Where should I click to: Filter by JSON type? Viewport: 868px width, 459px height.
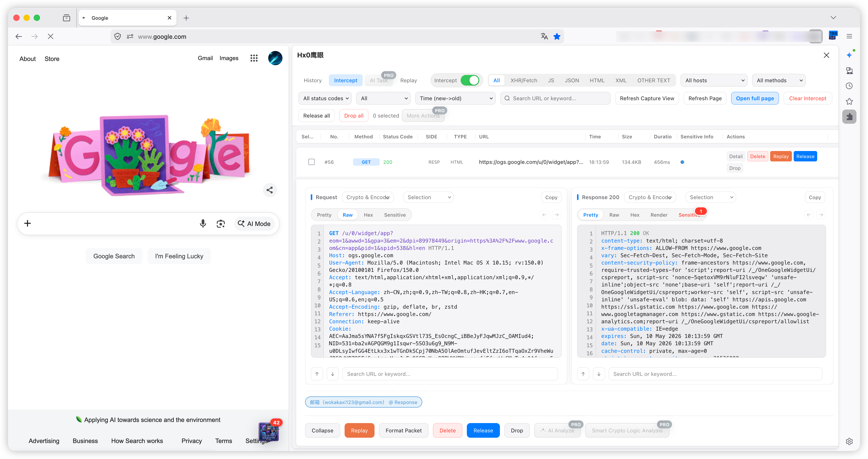[x=572, y=80]
